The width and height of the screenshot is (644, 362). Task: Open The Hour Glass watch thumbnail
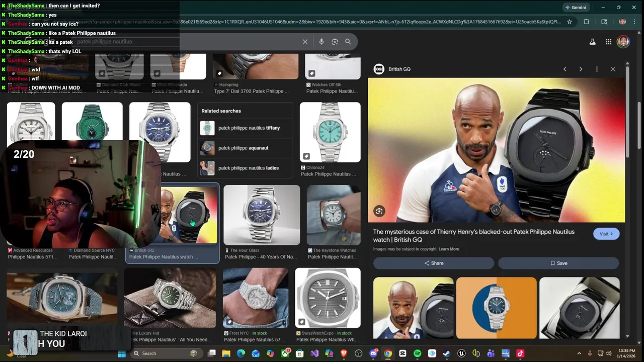pos(262,215)
